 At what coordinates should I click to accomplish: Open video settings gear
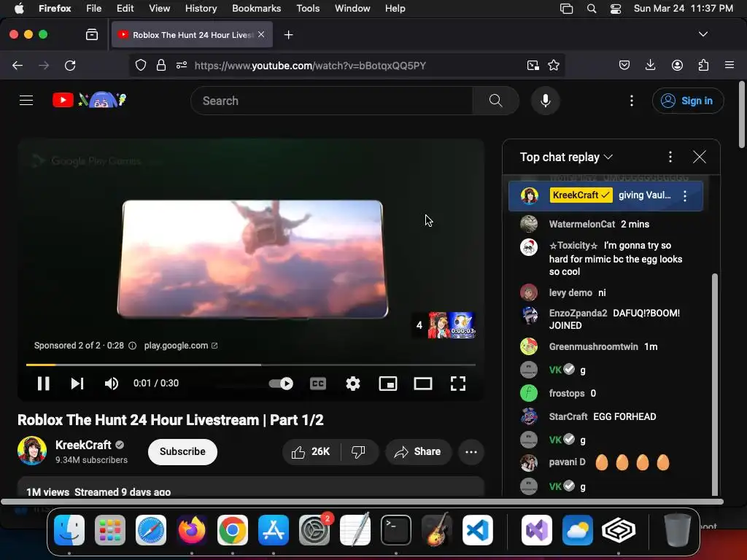[353, 384]
